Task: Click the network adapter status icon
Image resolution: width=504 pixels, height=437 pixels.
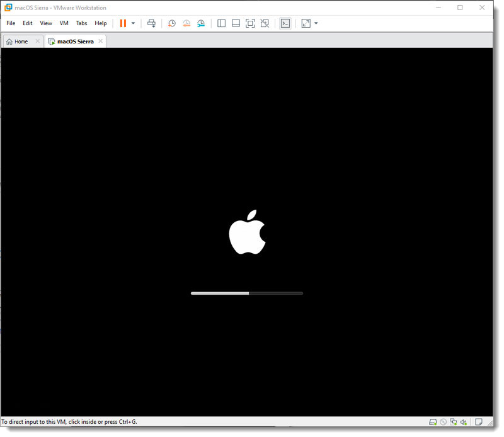Action: 453,422
